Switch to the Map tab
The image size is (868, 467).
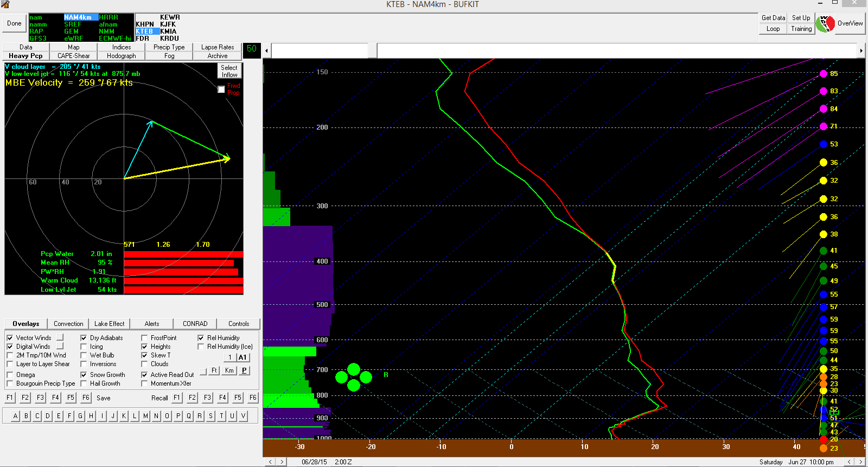(74, 47)
